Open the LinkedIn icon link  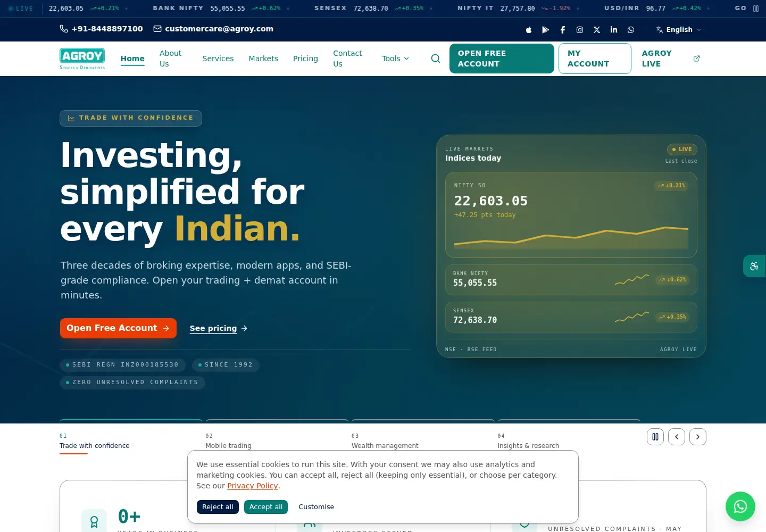pos(614,30)
